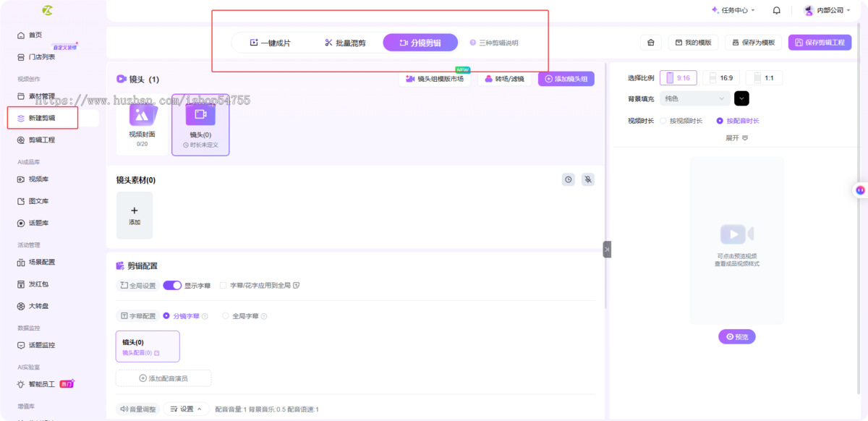Open 大转盘 in the sidebar
Viewport: 868px width, 421px height.
(38, 306)
